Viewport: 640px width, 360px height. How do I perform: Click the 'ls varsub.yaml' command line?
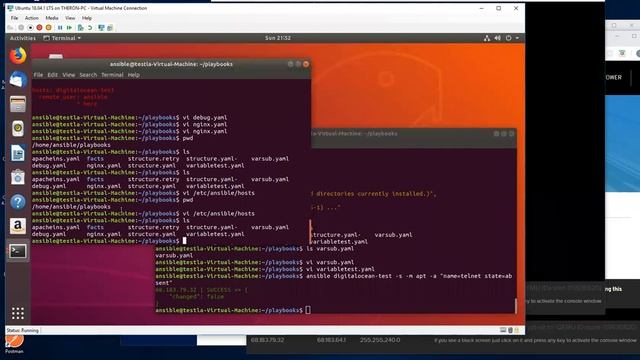(255, 249)
